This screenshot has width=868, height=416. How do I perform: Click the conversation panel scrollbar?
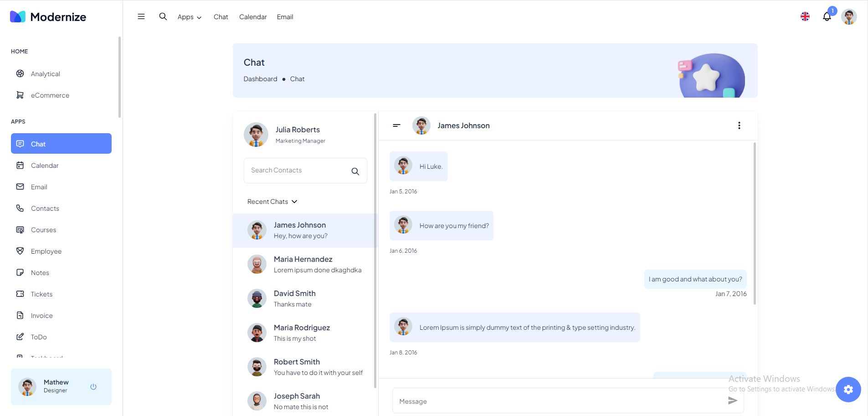click(x=755, y=224)
